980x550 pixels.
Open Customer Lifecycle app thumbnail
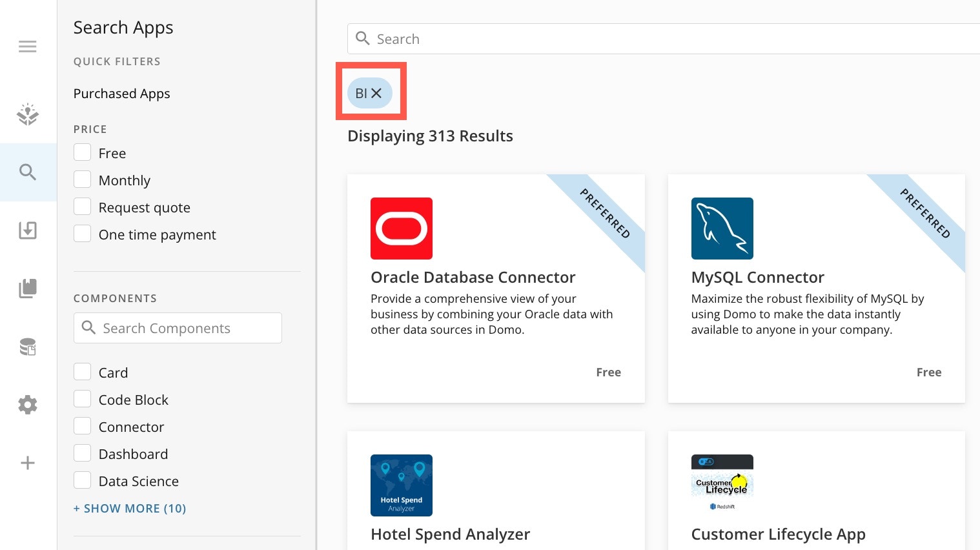coord(722,485)
